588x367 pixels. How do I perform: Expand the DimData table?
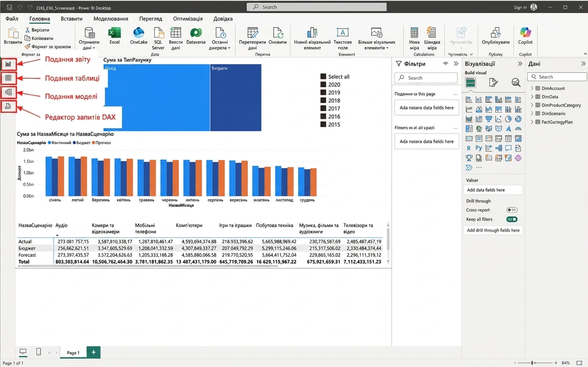click(532, 97)
